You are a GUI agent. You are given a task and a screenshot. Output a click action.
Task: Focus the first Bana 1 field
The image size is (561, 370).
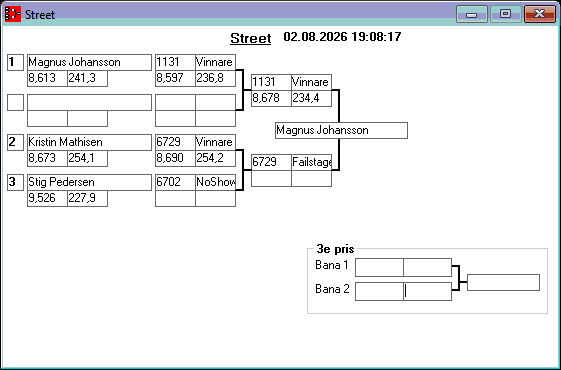pos(379,267)
